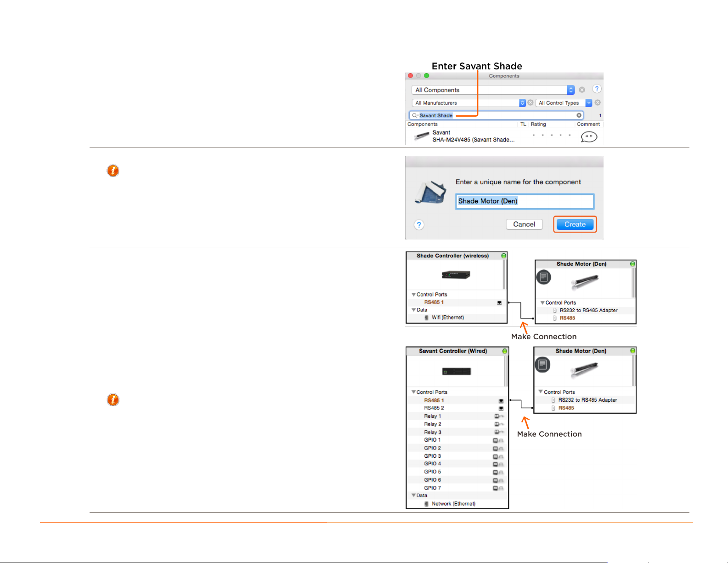Clear the Savant Shade search text
The image size is (728, 563).
[579, 115]
